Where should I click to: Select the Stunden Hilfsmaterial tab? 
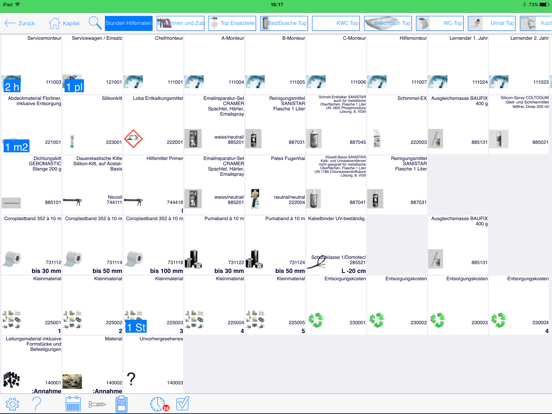coord(128,23)
